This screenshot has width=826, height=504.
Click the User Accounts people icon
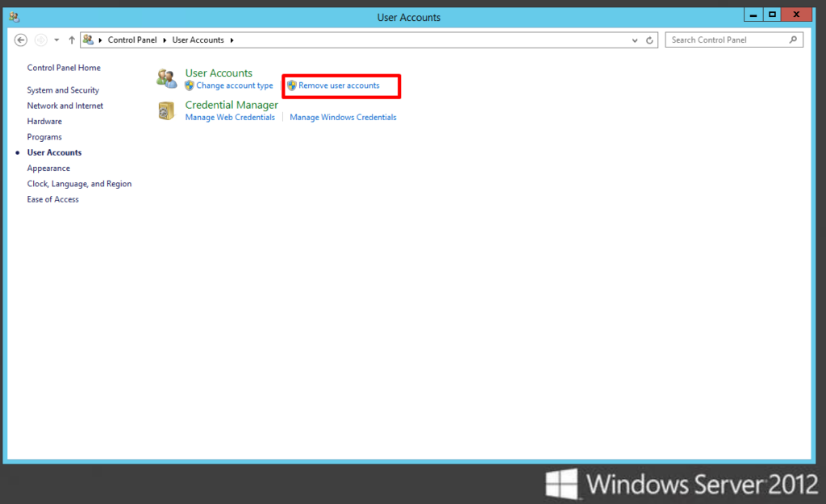tap(166, 78)
